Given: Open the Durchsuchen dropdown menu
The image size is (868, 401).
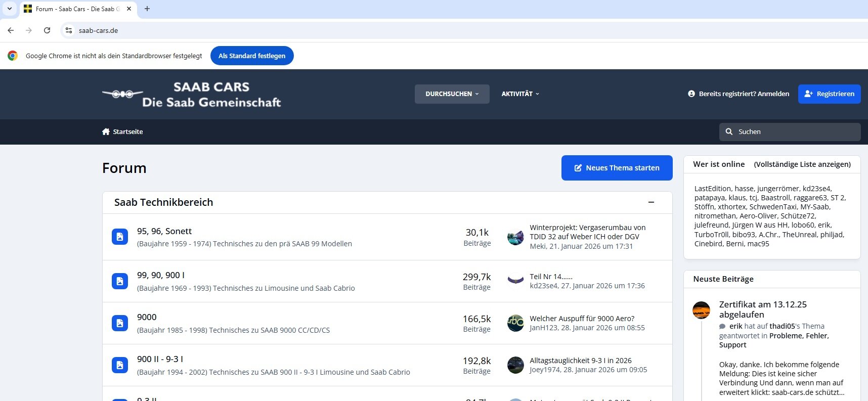Looking at the screenshot, I should (452, 94).
